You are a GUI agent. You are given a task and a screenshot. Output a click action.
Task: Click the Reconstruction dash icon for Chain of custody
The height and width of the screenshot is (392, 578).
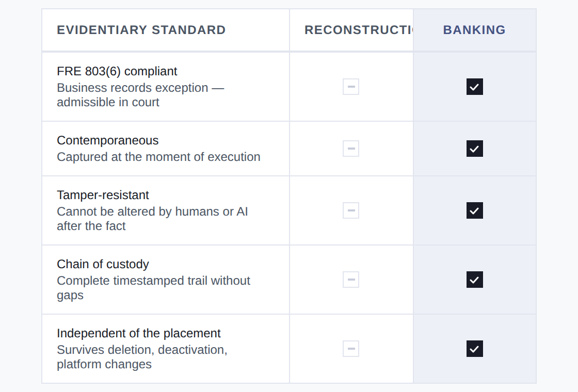tap(351, 280)
